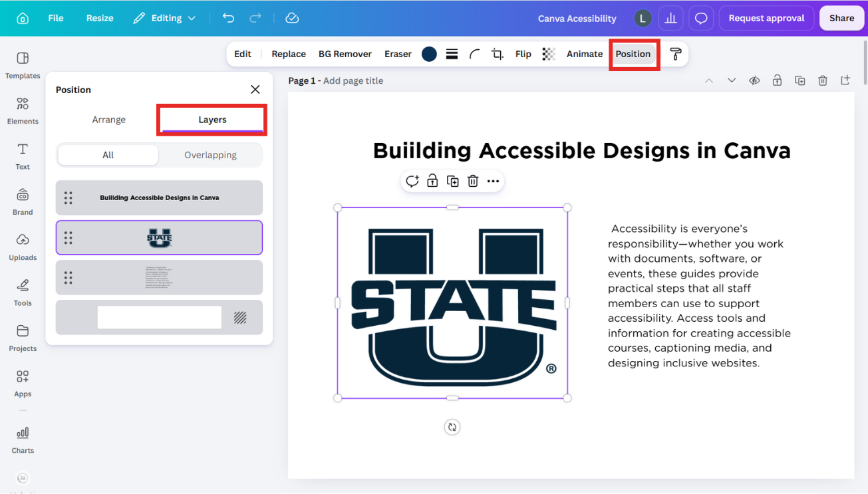This screenshot has width=868, height=494.
Task: Open the comments speech bubble icon
Action: point(701,19)
